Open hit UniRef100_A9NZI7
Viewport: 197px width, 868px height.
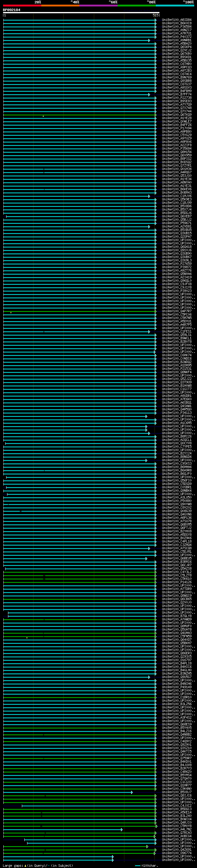tap(176, 30)
